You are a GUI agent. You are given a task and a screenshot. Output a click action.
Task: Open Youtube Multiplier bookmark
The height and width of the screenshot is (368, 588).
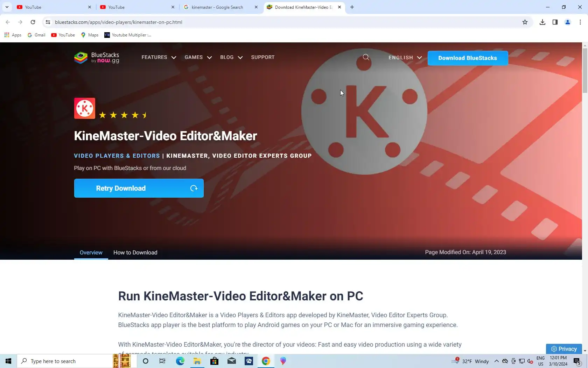pos(128,35)
